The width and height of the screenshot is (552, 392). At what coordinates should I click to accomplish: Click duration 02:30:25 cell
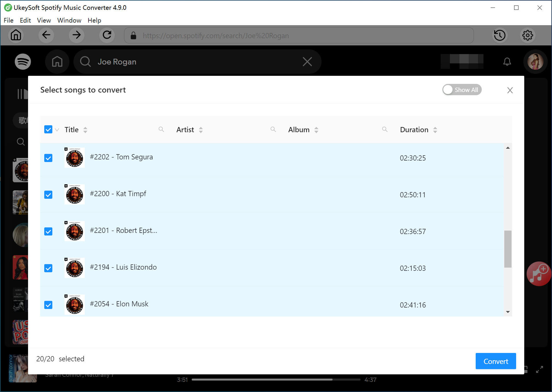413,158
